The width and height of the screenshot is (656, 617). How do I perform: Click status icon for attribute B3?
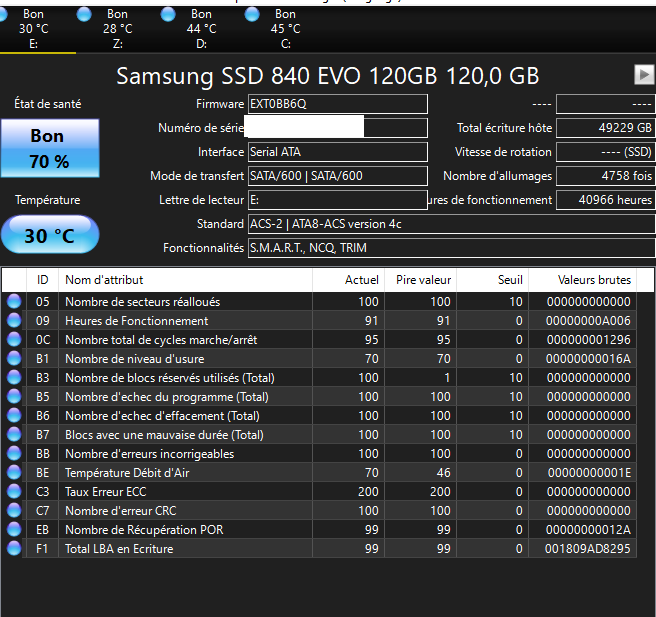(x=14, y=377)
